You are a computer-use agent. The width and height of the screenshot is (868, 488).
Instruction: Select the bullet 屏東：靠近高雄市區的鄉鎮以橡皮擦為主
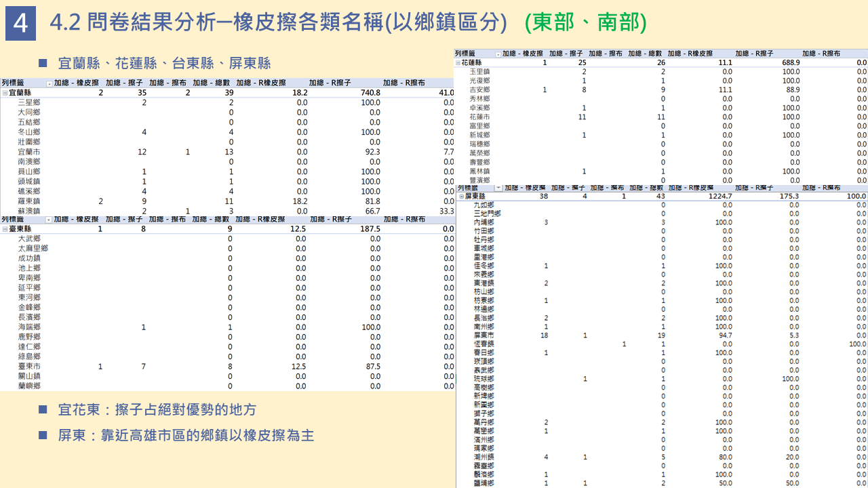click(186, 435)
